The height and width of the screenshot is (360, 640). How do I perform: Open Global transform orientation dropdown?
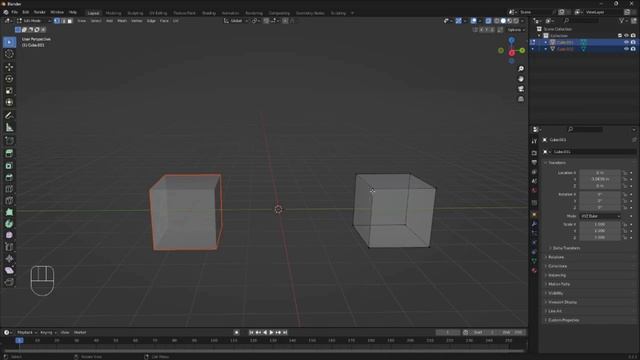point(236,21)
